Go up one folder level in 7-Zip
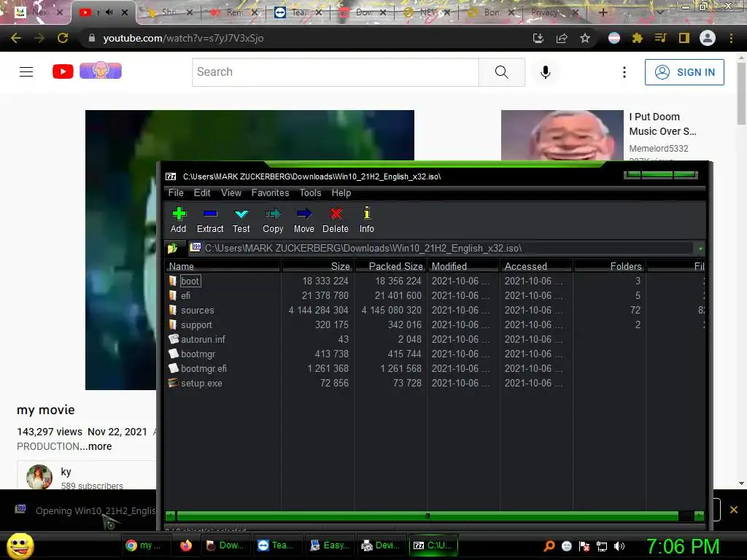This screenshot has width=747, height=560. [x=172, y=248]
